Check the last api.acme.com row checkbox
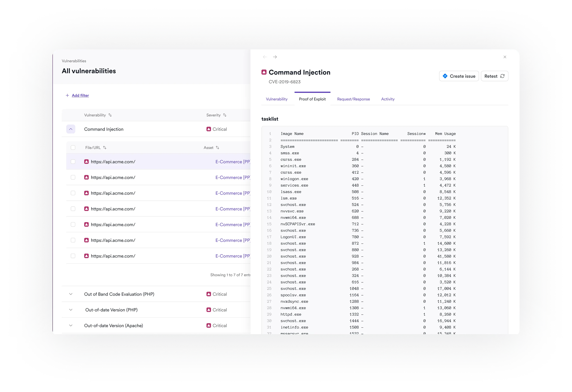 coord(73,256)
